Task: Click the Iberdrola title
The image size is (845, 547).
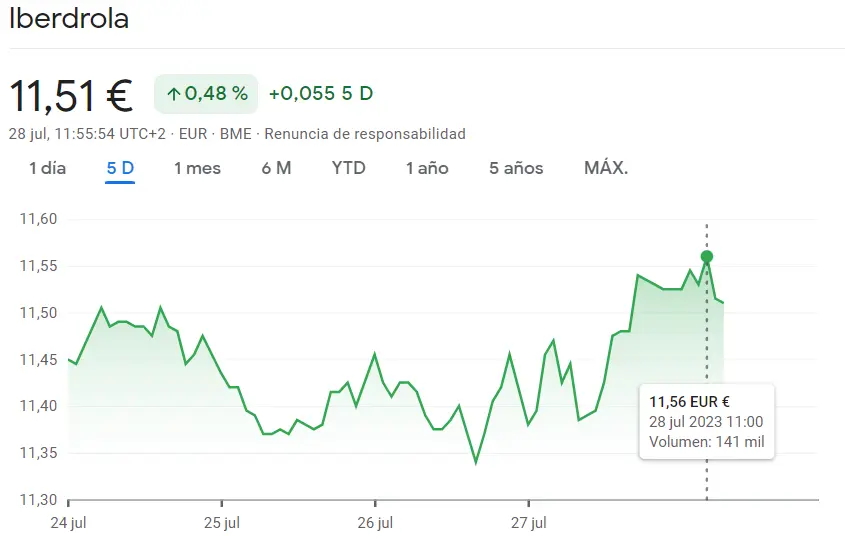Action: pyautogui.click(x=69, y=19)
